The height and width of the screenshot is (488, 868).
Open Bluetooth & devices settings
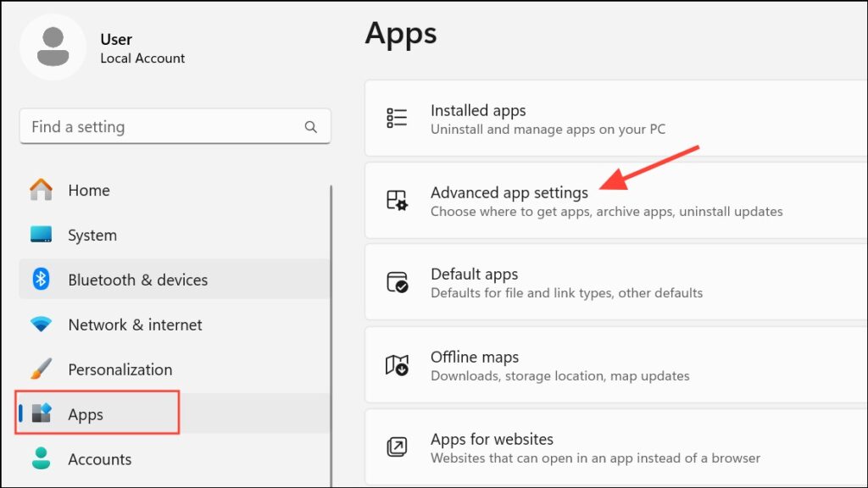[x=175, y=280]
